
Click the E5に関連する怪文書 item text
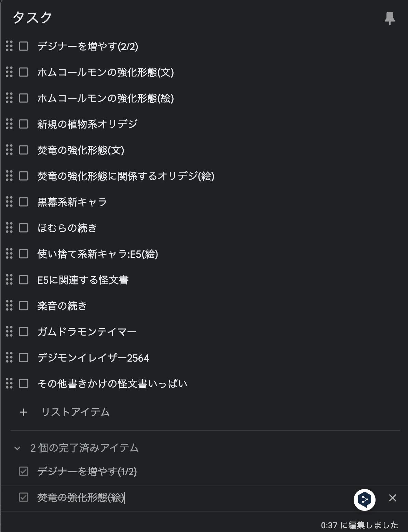[83, 280]
